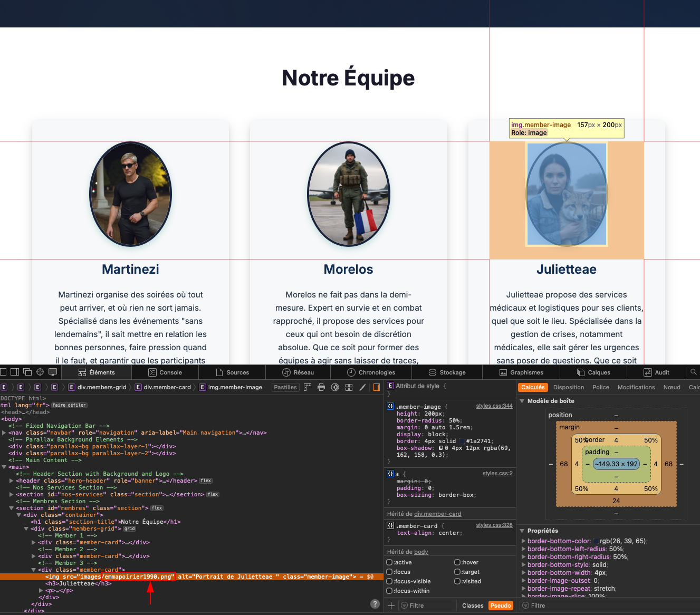Viewport: 700px width, 615px height.
Task: Click the print styles printer icon
Action: (x=321, y=387)
